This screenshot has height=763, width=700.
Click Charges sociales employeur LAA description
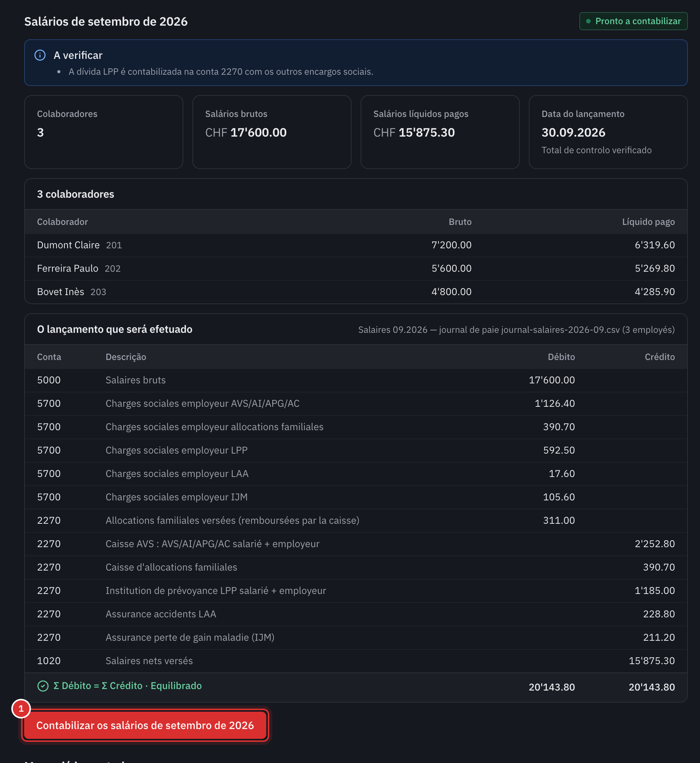pos(177,474)
